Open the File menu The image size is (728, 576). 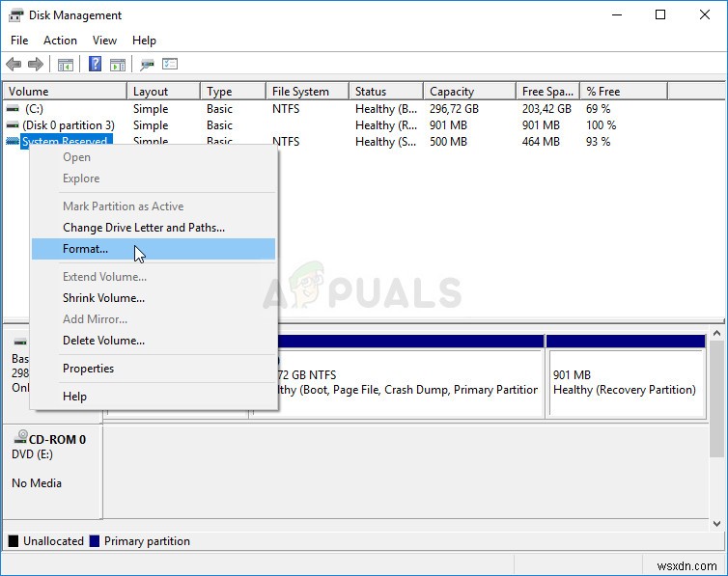(x=19, y=41)
